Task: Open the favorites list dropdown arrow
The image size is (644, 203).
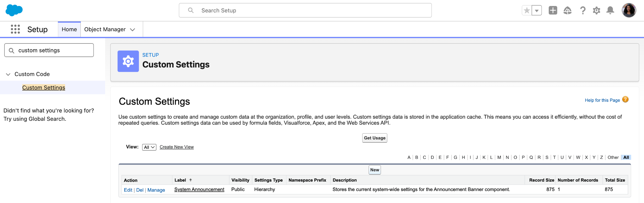Action: tap(537, 10)
